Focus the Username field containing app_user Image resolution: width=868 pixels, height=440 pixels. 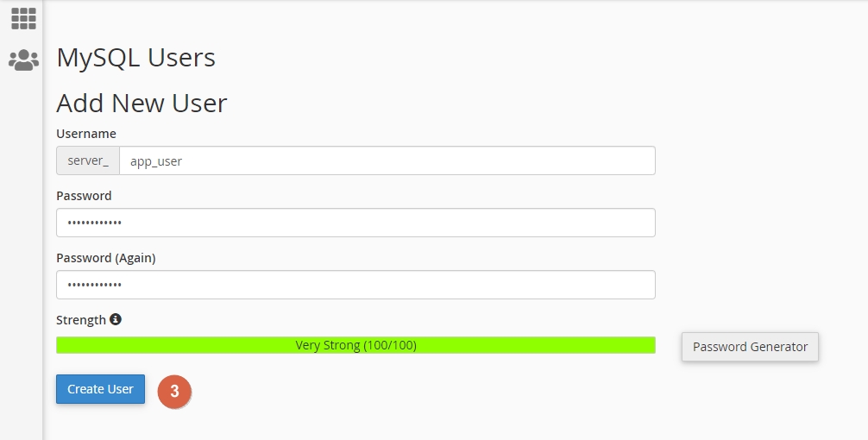coord(387,160)
